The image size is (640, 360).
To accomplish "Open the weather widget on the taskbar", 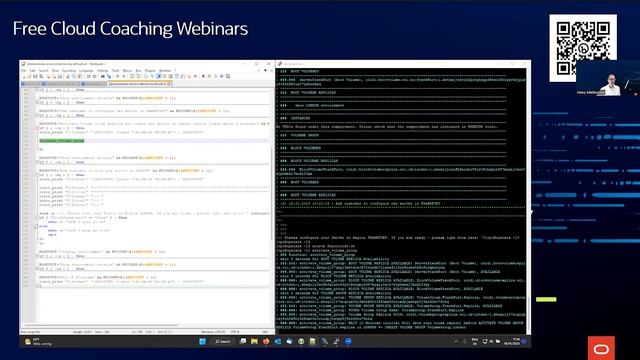I will click(x=38, y=341).
